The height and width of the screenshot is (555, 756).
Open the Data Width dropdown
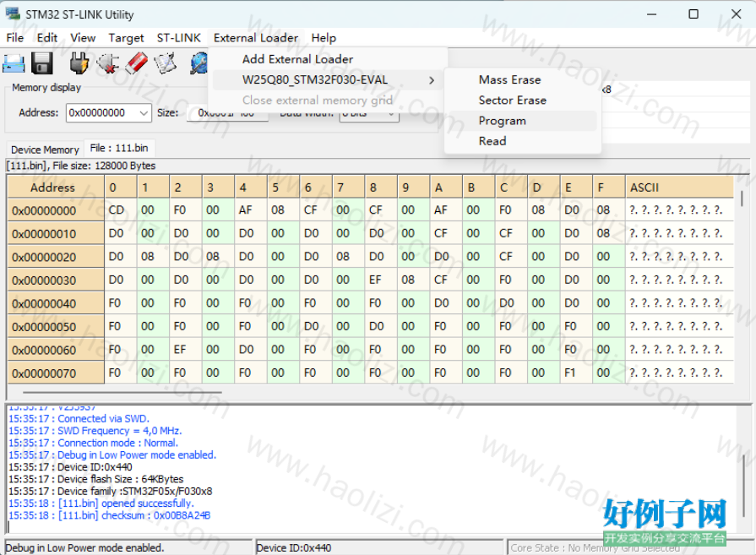click(x=369, y=116)
